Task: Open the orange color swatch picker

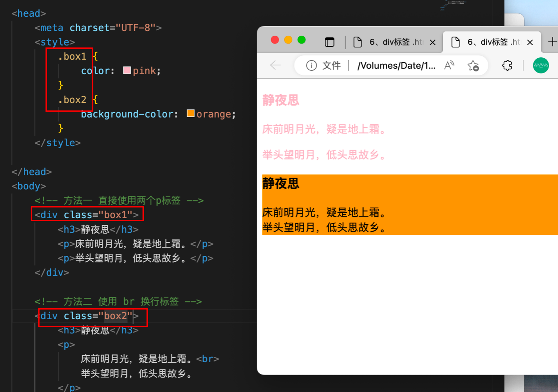Action: pyautogui.click(x=190, y=114)
